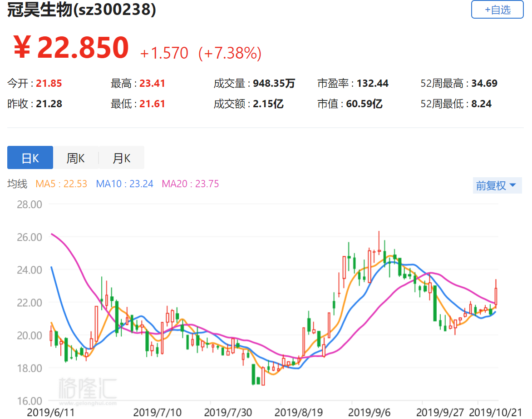Click the 2019/10/21 date axis label
The height and width of the screenshot is (419, 532).
point(495,413)
